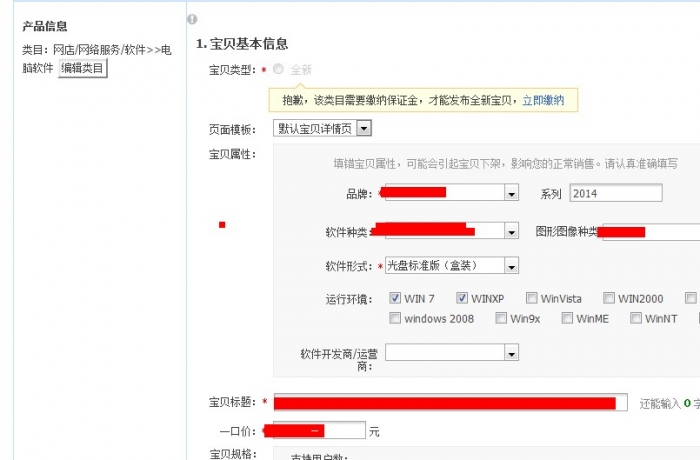Open the 品牌 dropdown list
This screenshot has height=460, width=700.
coord(511,194)
